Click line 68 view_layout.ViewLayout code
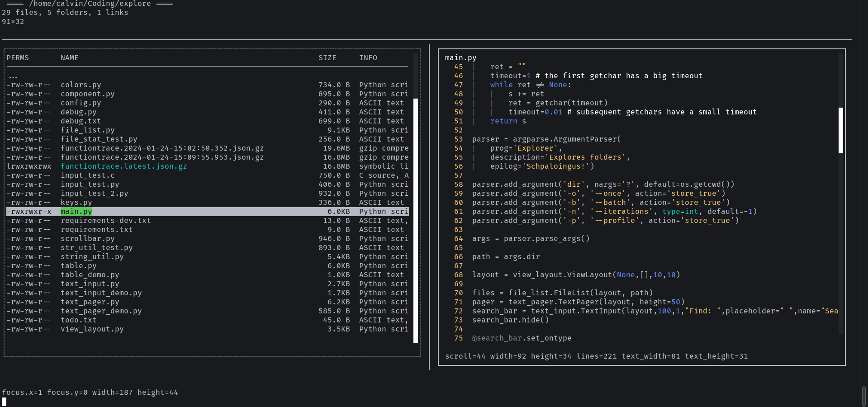This screenshot has width=868, height=407. [x=576, y=275]
